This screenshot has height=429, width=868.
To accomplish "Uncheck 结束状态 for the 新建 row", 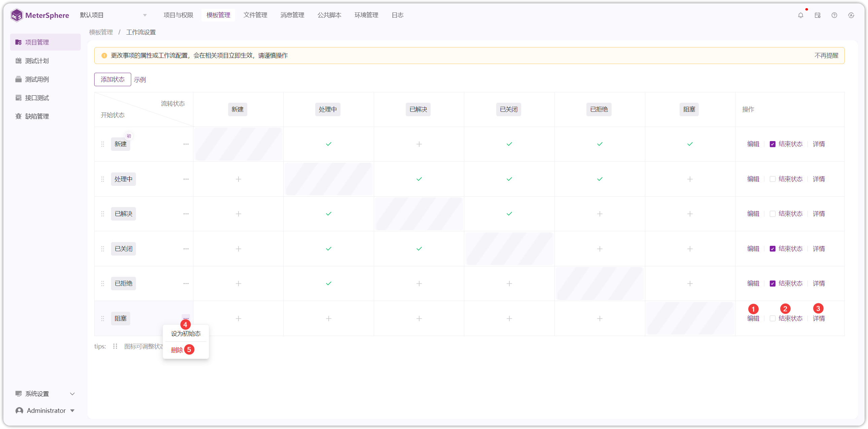I will click(772, 144).
